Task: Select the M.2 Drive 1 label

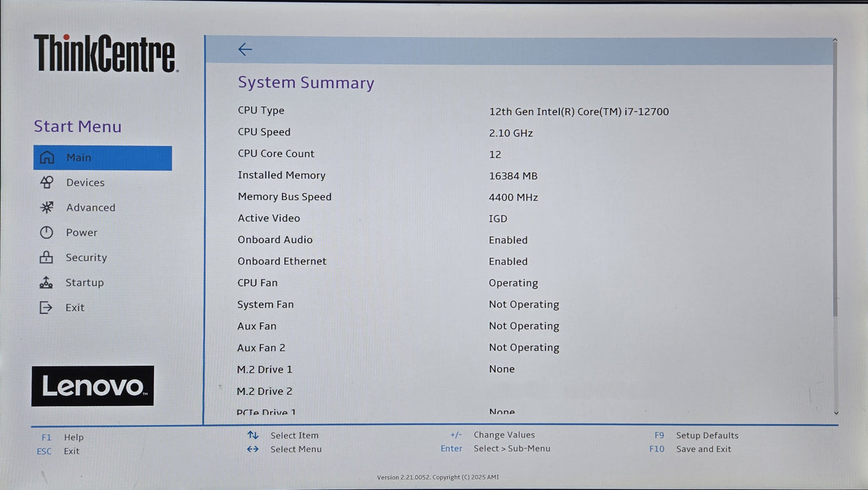Action: click(x=265, y=370)
